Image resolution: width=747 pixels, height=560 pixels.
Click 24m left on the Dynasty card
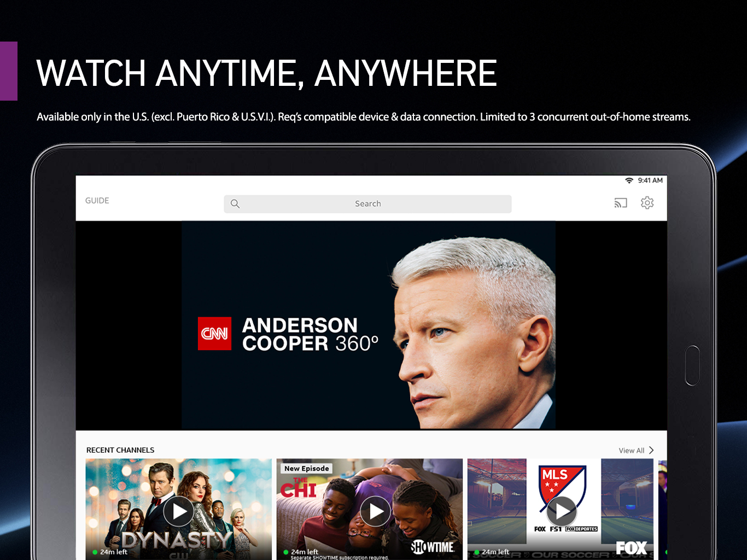coord(114,552)
